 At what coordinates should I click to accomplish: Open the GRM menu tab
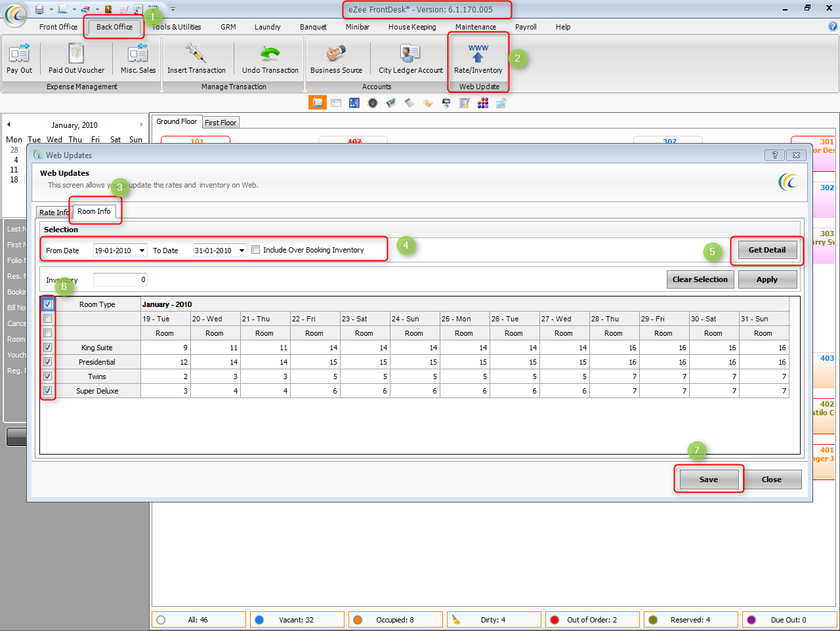pos(228,27)
